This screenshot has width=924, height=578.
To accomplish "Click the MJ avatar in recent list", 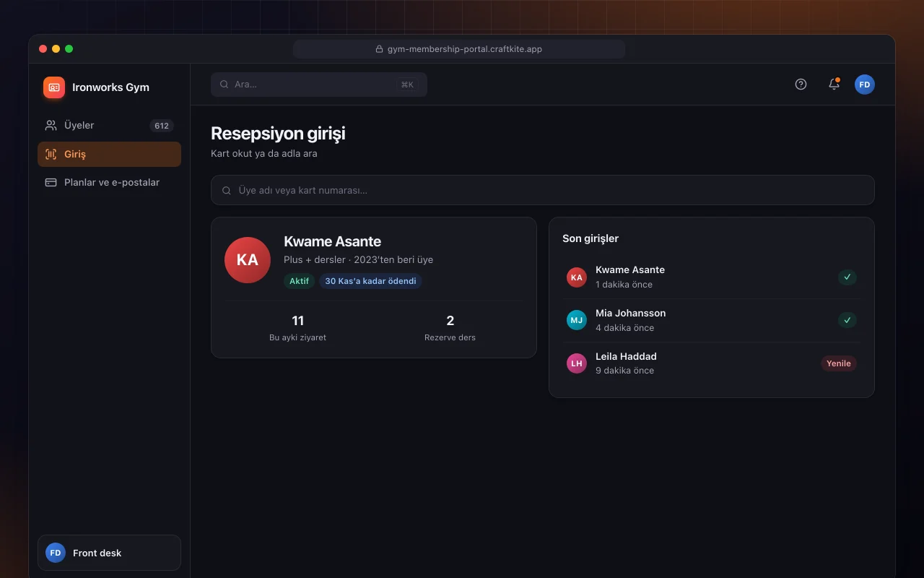I will click(577, 320).
